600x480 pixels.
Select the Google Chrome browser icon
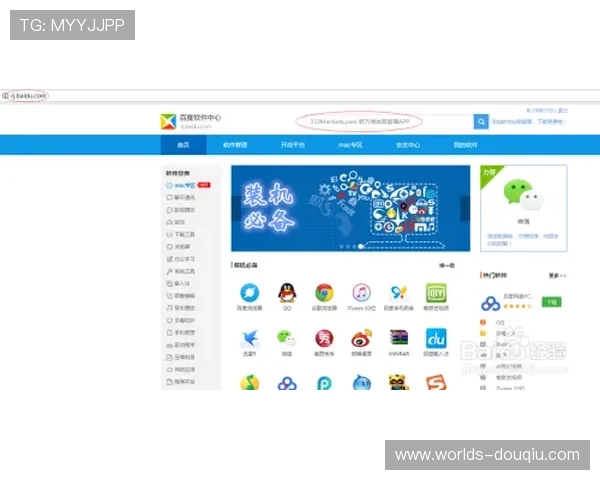[x=324, y=293]
